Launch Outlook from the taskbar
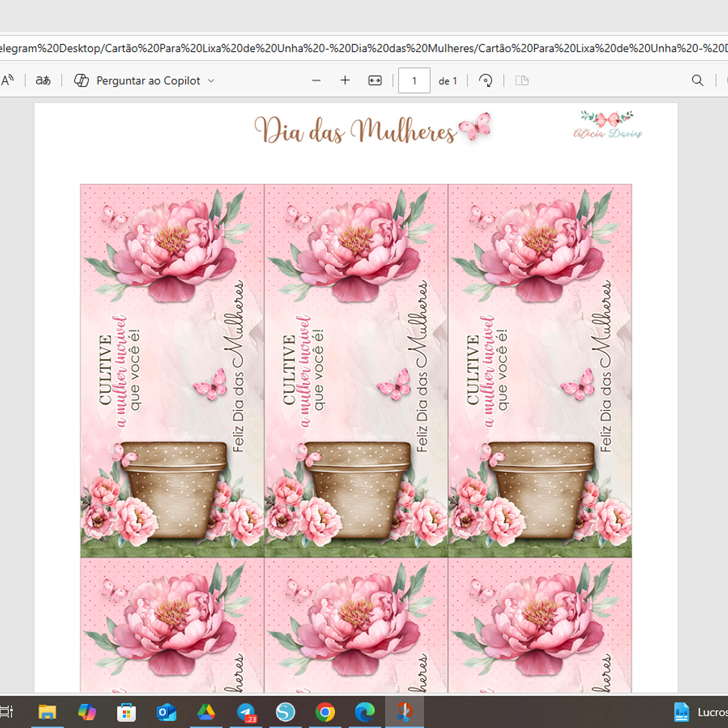Image resolution: width=728 pixels, height=728 pixels. pos(166,712)
